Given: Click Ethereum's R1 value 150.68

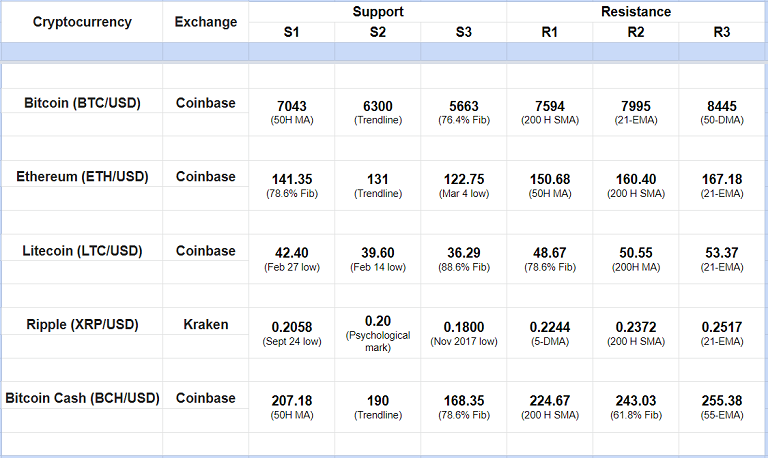Looking at the screenshot, I should (x=549, y=180).
